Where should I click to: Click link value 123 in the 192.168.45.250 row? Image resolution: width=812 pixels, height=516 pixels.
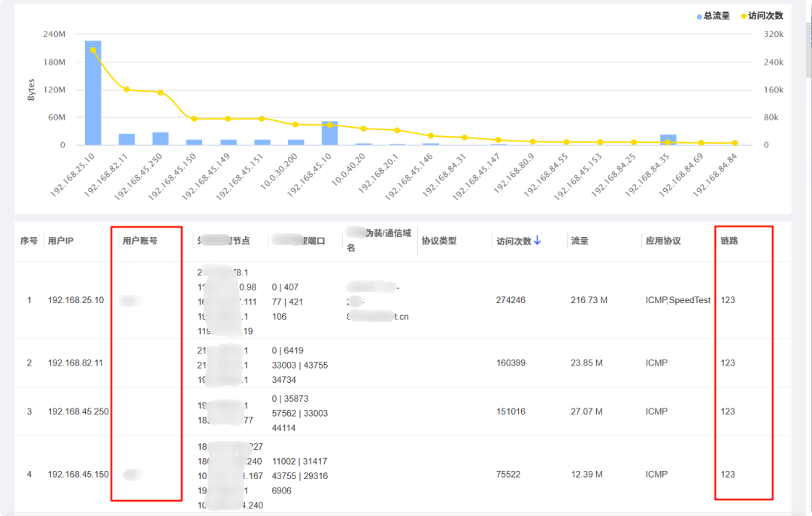coord(728,411)
